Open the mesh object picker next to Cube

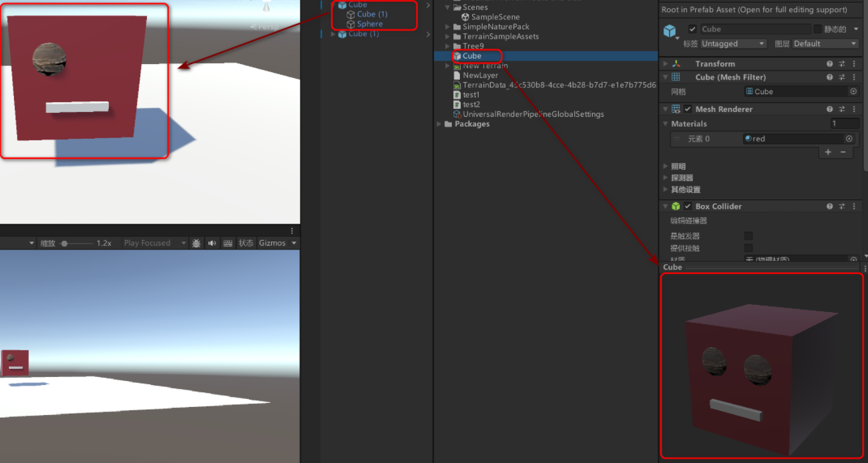853,91
